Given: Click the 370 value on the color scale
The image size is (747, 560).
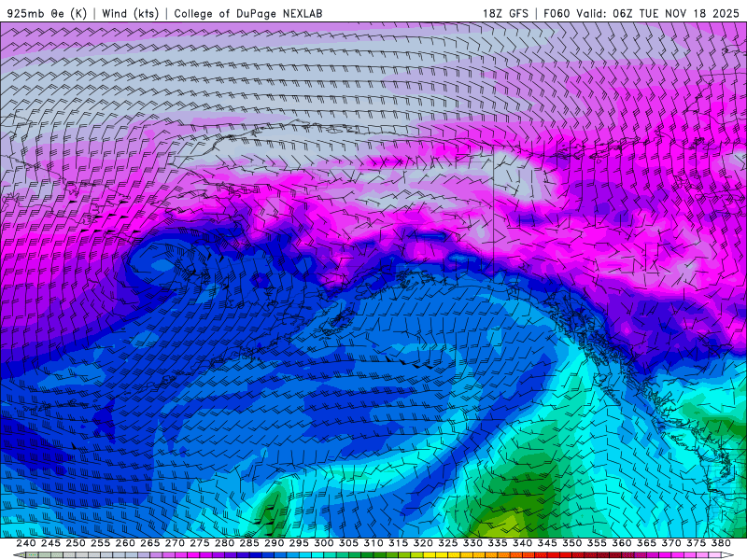Looking at the screenshot, I should [x=670, y=543].
